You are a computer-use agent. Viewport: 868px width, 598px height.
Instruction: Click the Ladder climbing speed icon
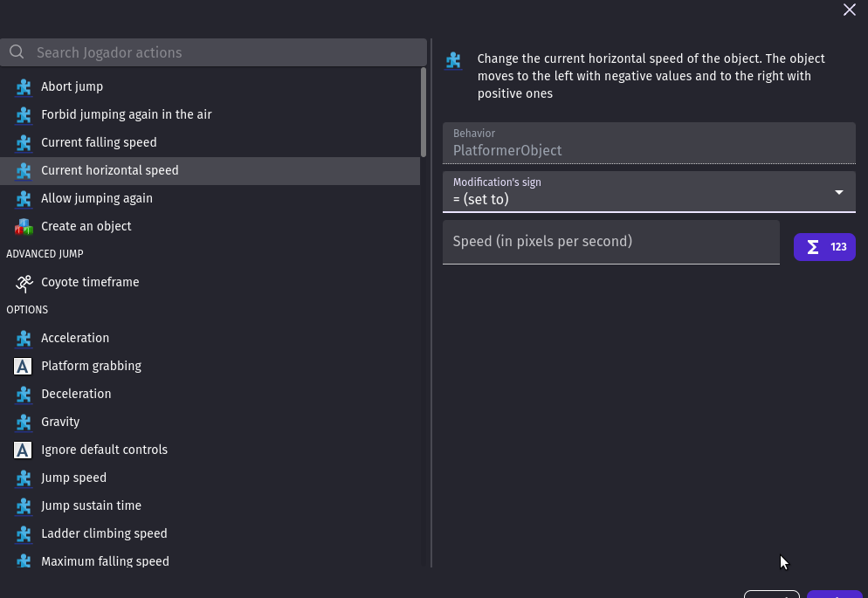pos(24,534)
